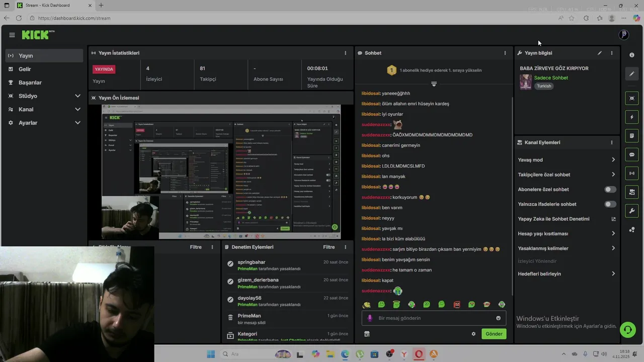This screenshot has height=362, width=644.
Task: Click the shop icon below the message box
Action: tap(367, 334)
